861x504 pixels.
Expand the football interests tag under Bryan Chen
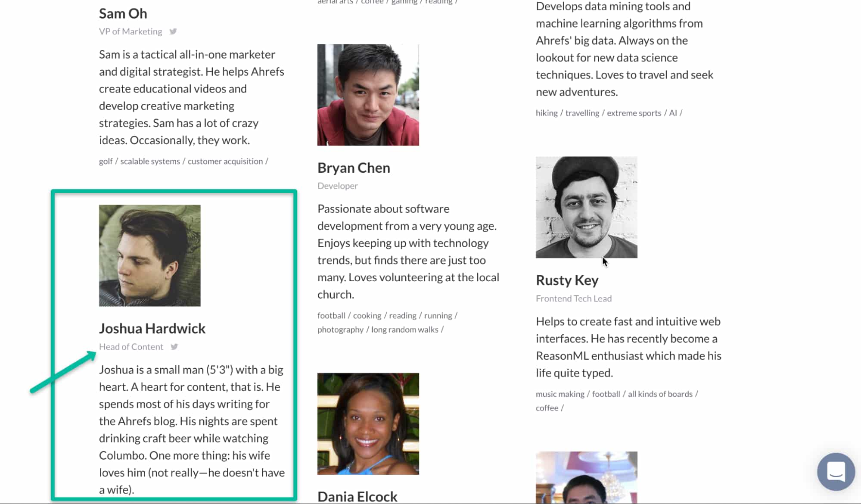pyautogui.click(x=332, y=315)
